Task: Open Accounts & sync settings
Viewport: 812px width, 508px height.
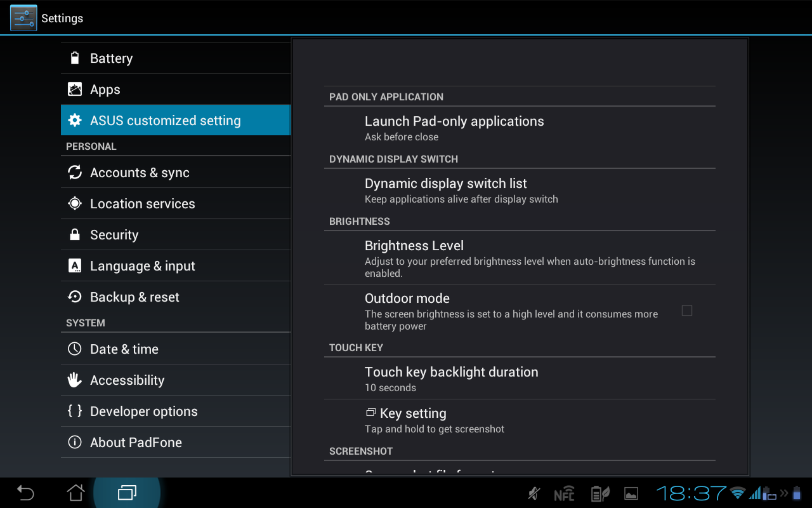Action: pyautogui.click(x=176, y=173)
